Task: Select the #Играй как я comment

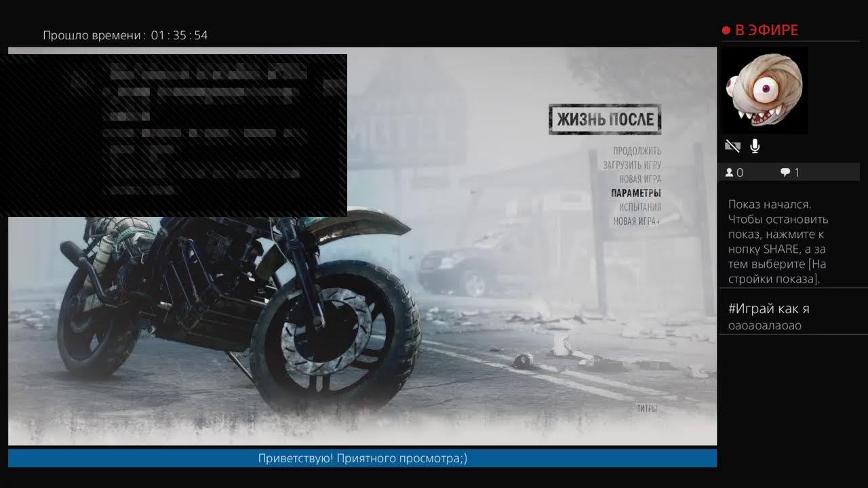Action: coord(768,308)
